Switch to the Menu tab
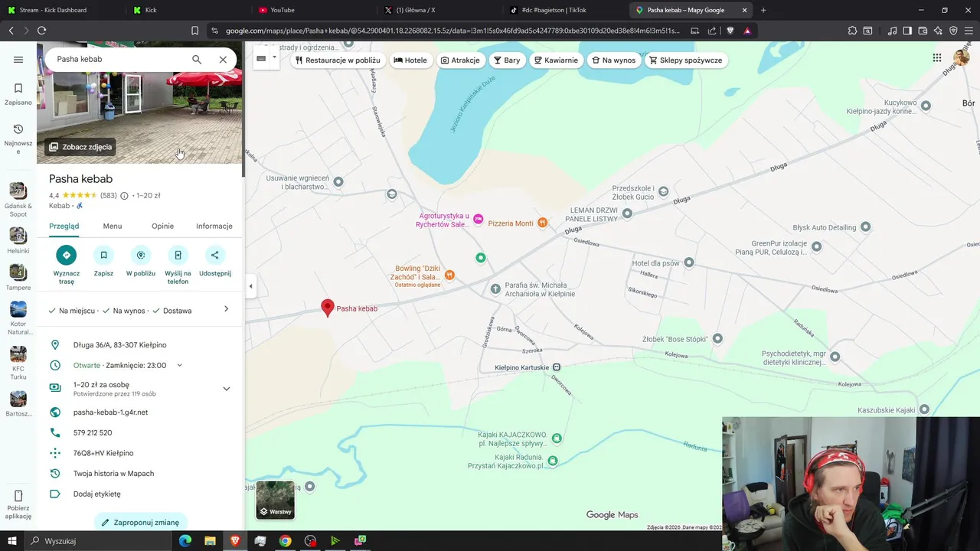 point(113,226)
